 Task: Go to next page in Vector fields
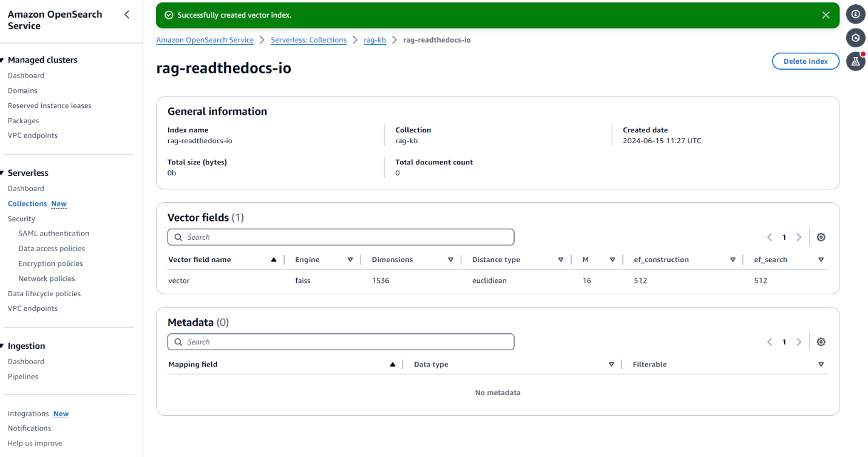tap(799, 237)
